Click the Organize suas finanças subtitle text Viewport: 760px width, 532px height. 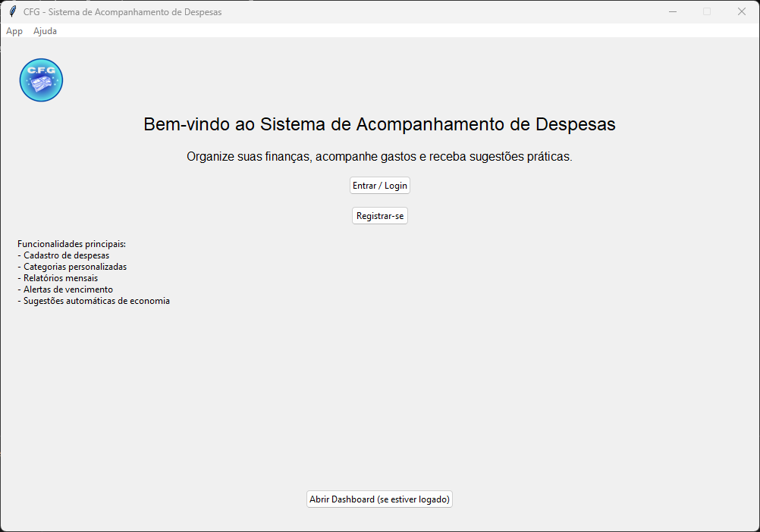tap(379, 157)
